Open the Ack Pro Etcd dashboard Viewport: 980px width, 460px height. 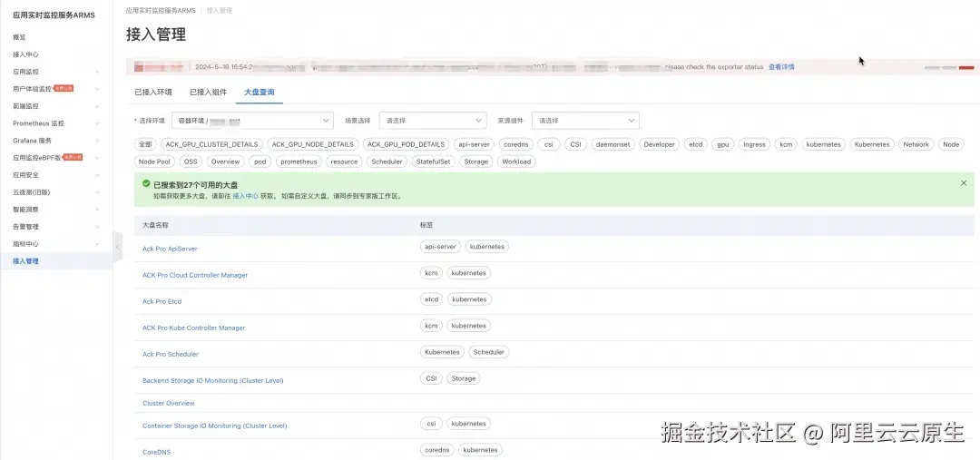pyautogui.click(x=162, y=301)
